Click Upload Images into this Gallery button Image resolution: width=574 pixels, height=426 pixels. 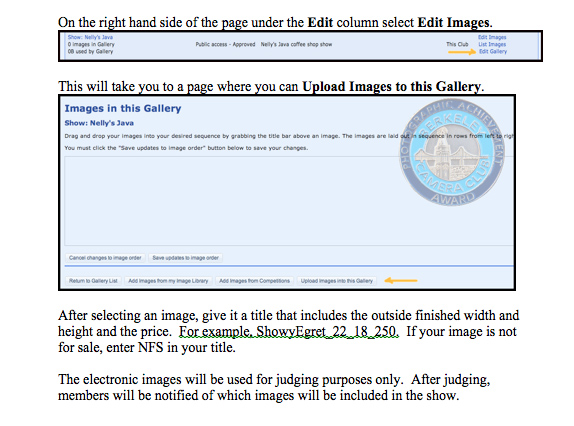point(337,281)
